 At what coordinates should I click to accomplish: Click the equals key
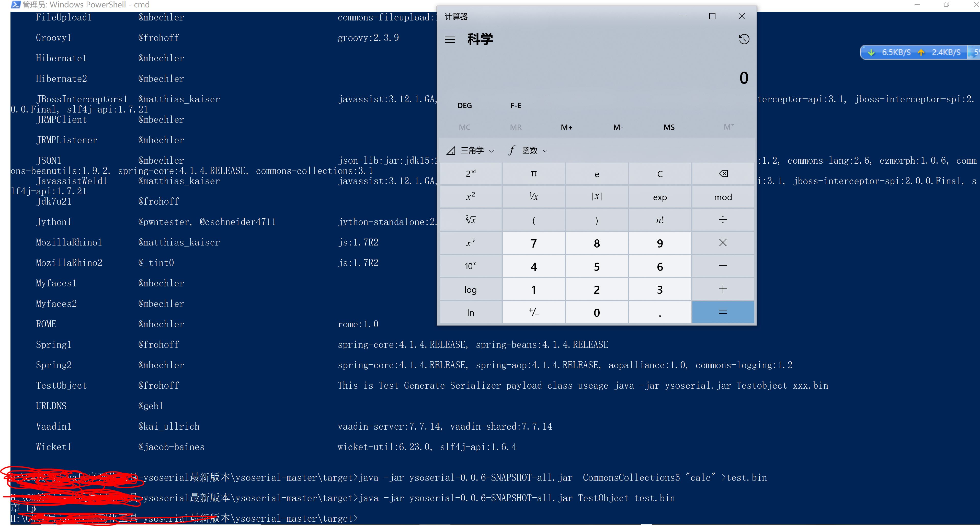723,312
